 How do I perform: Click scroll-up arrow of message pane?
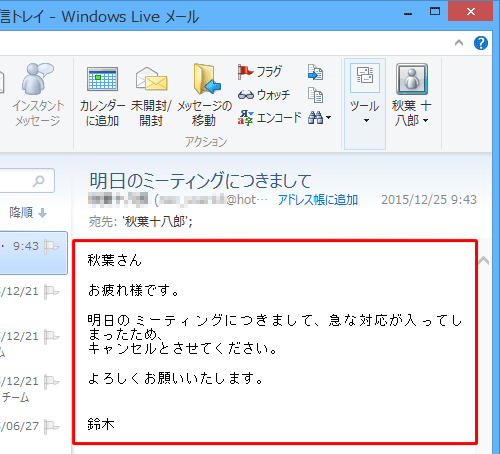[484, 260]
